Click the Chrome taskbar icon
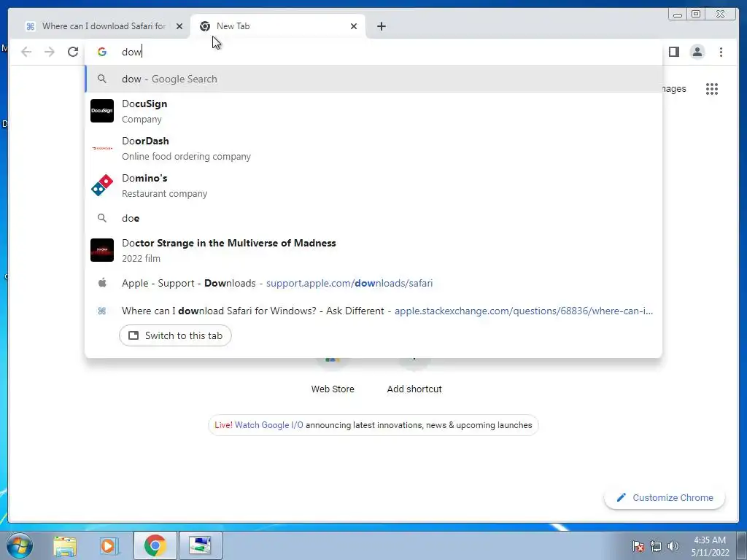 (155, 545)
